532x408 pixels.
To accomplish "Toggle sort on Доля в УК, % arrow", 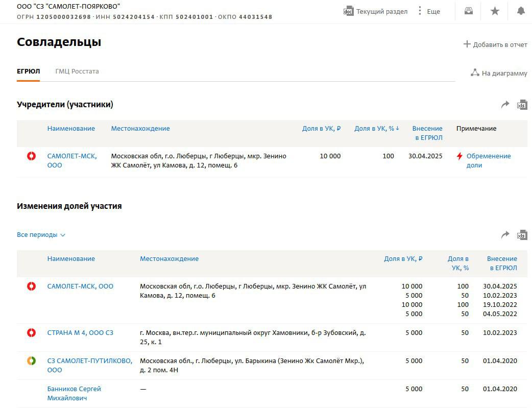I will click(x=397, y=128).
